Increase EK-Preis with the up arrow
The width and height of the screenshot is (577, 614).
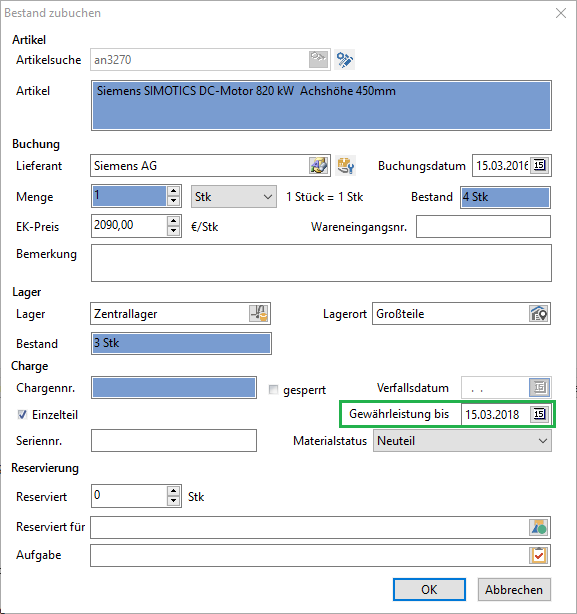173,221
